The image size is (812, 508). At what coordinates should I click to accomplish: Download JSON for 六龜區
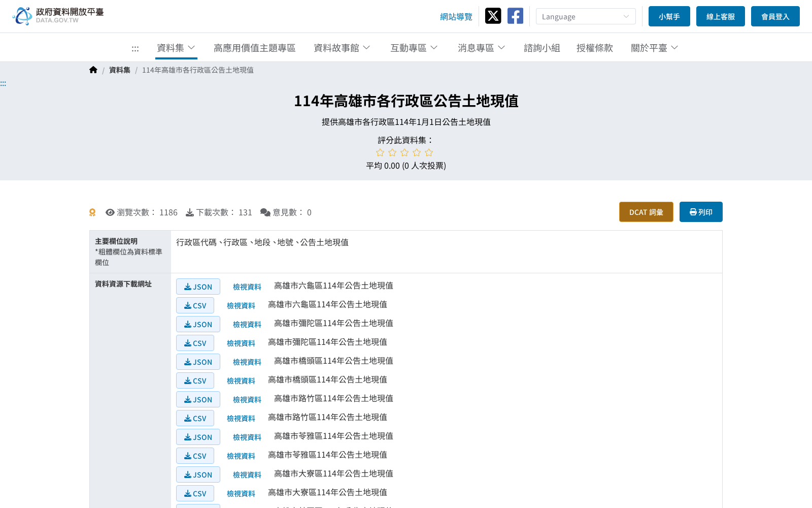point(198,287)
